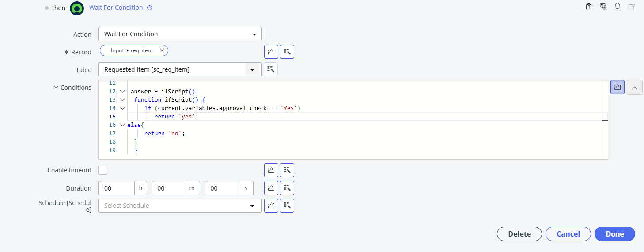
Task: Click the script toggle beside Enable timeout
Action: [x=271, y=170]
